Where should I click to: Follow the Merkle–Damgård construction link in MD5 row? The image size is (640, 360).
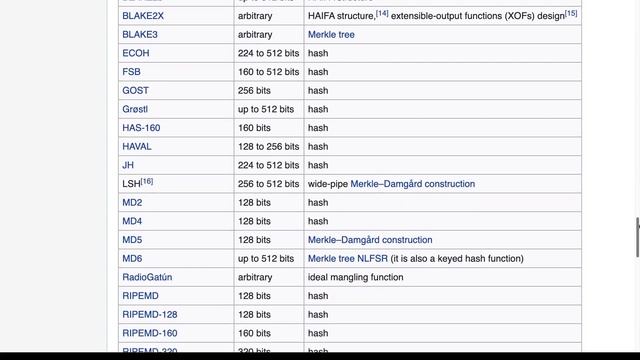click(x=370, y=240)
